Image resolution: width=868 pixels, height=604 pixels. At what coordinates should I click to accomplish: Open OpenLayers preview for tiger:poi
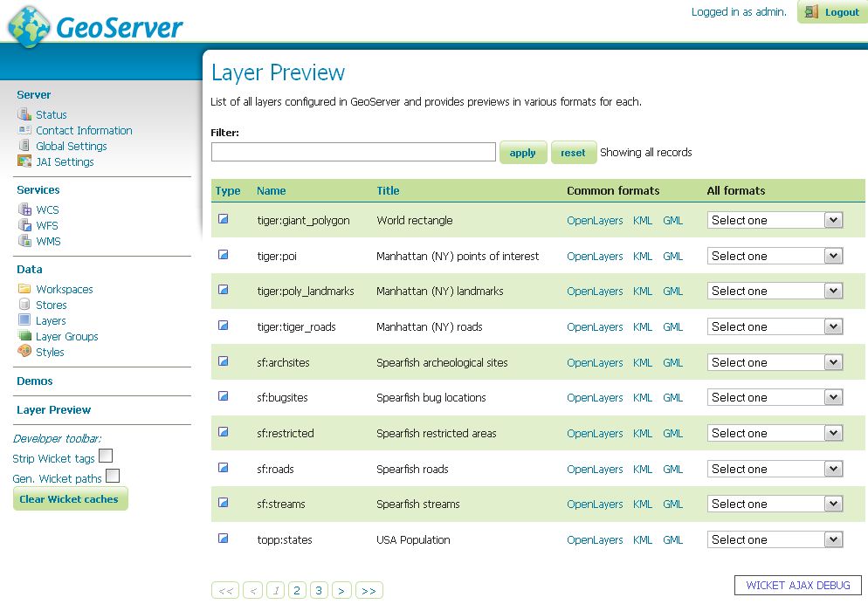coord(595,256)
